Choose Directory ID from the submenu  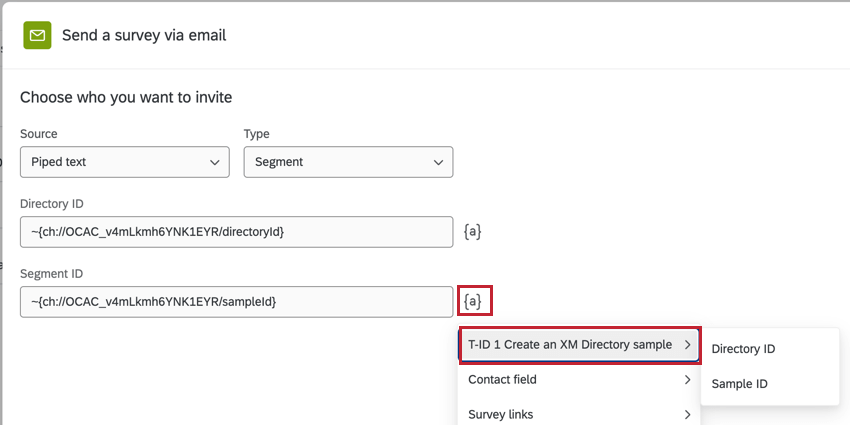[743, 349]
